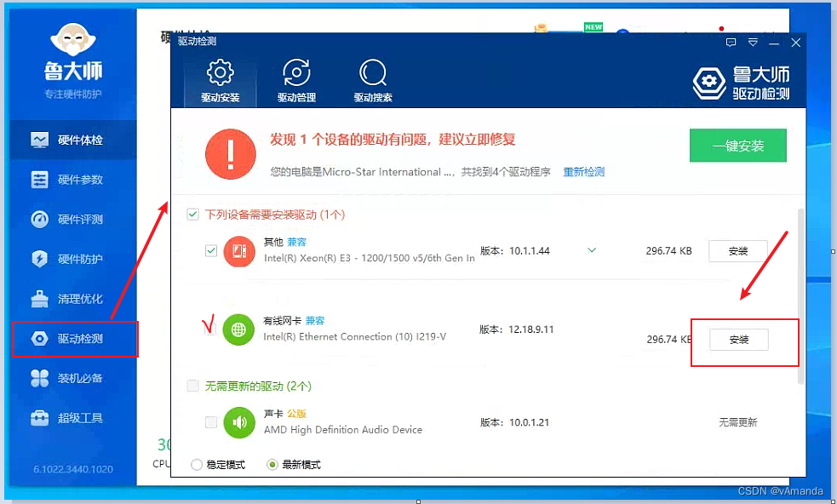
Task: Click the 鲁大师 驱动检测 hexagon logo
Action: [x=709, y=82]
